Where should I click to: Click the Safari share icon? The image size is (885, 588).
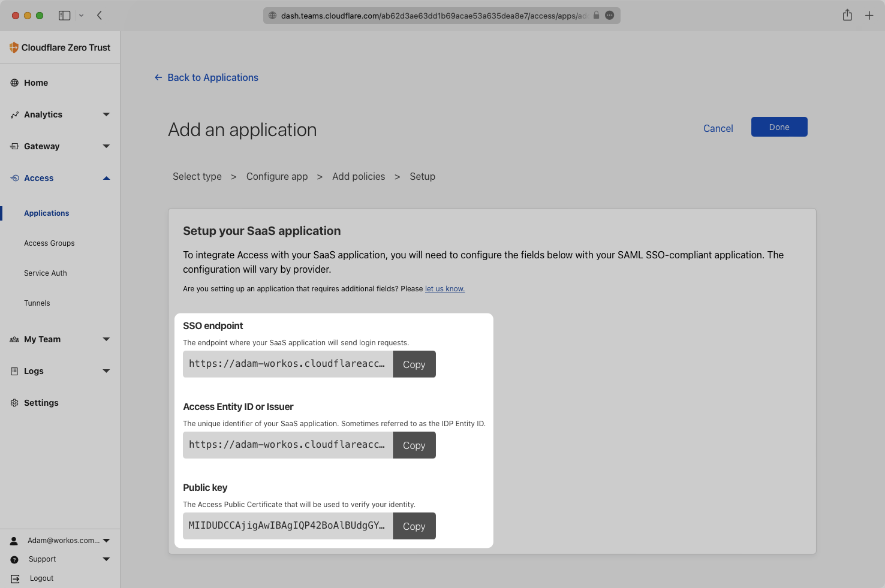pos(847,15)
